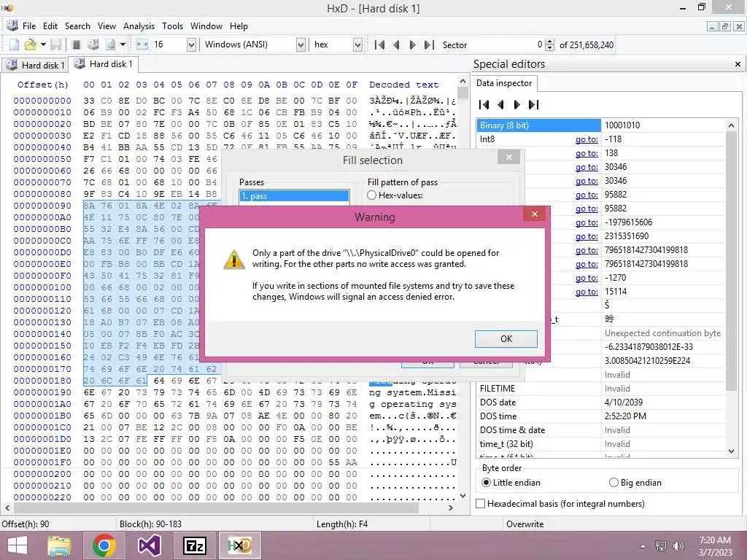
Task: Expand the hex offset base dropdown
Action: pyautogui.click(x=357, y=44)
